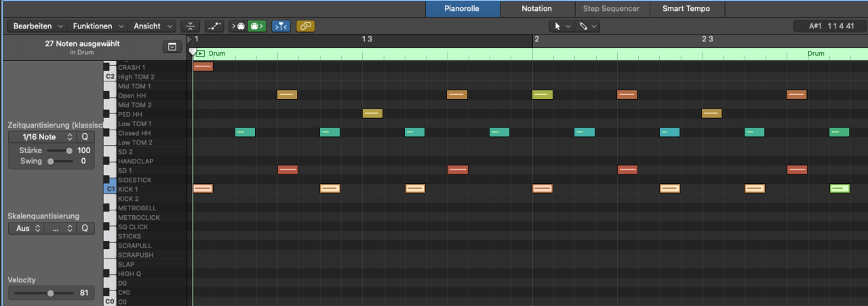Select the pencil tool
The width and height of the screenshot is (868, 306).
(x=583, y=26)
